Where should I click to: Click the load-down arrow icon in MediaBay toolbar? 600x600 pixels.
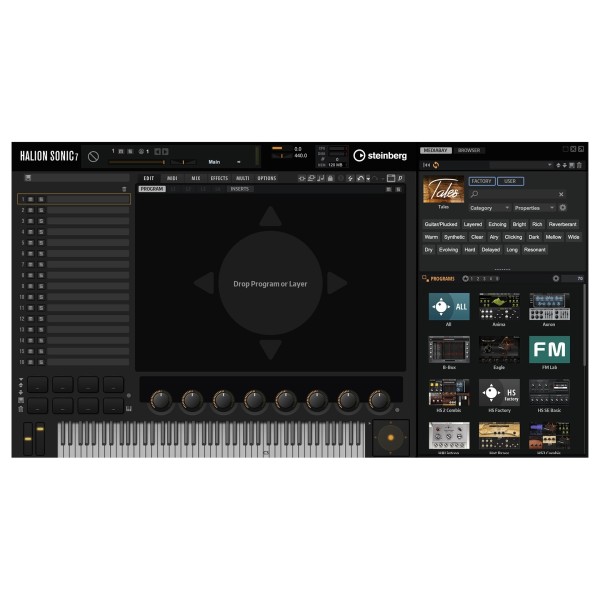pos(565,165)
